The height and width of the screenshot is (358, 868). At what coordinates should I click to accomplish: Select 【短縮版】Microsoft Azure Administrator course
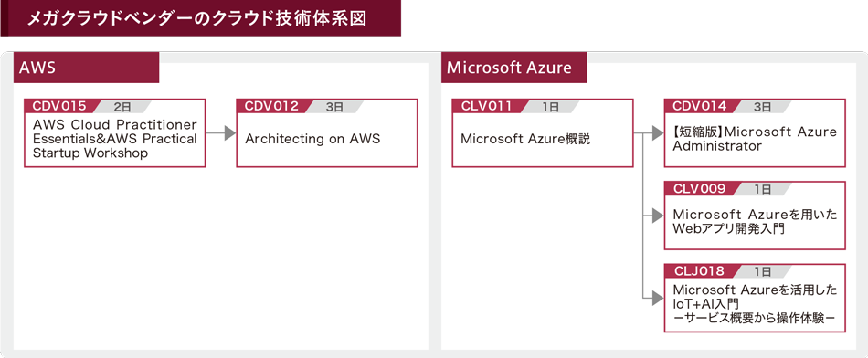pyautogui.click(x=755, y=133)
